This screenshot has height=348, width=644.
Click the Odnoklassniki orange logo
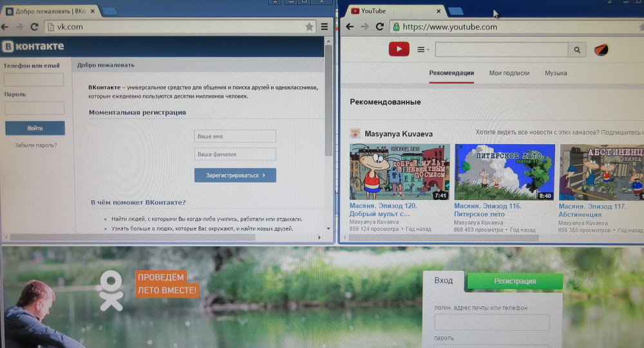[111, 291]
